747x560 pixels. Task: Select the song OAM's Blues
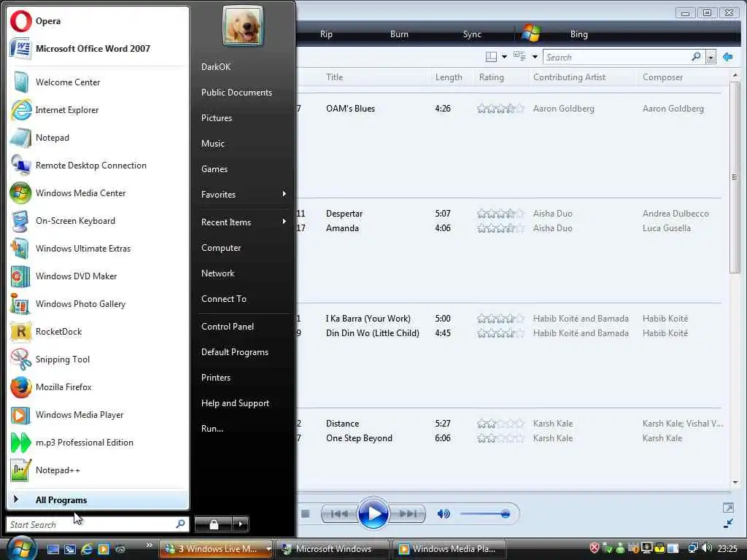(x=351, y=109)
